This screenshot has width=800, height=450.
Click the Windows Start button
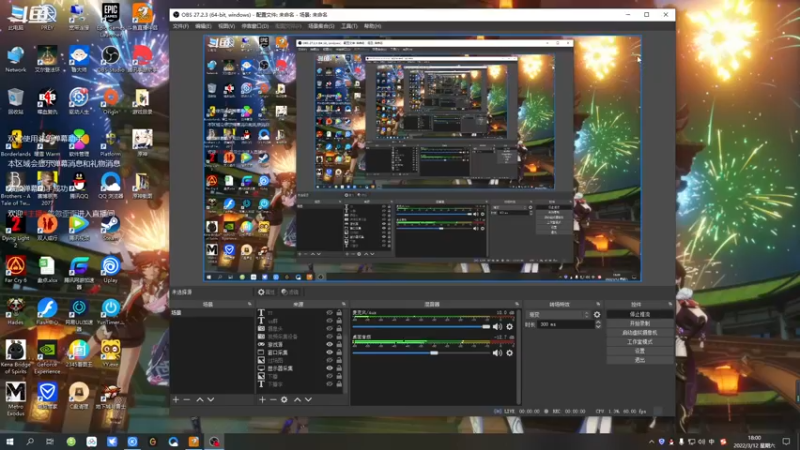pos(9,441)
